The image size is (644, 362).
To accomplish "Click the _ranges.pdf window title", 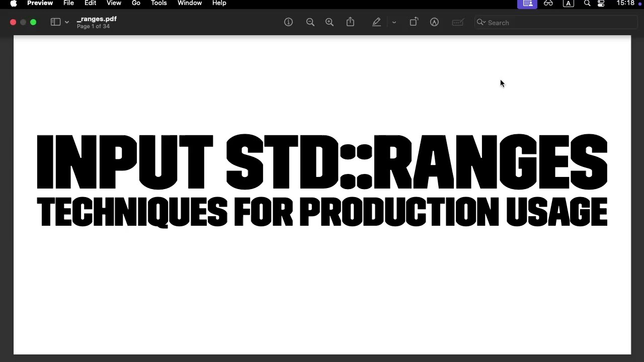I will click(x=97, y=19).
